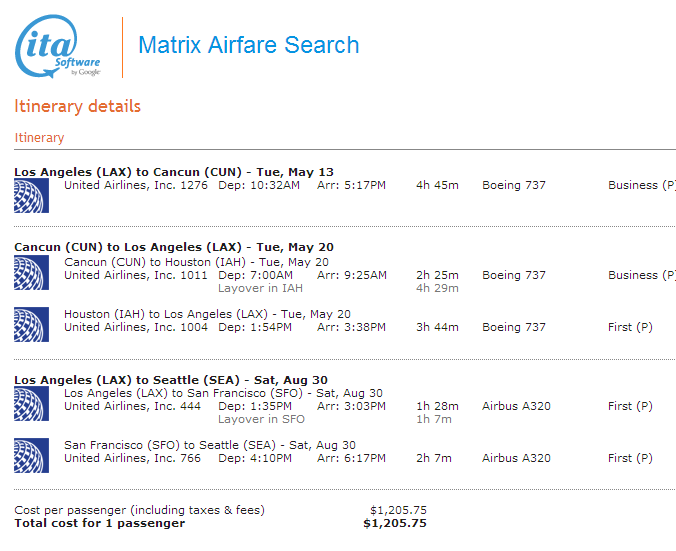Click the United logo beside flight 1011
The height and width of the screenshot is (551, 676).
point(31,272)
